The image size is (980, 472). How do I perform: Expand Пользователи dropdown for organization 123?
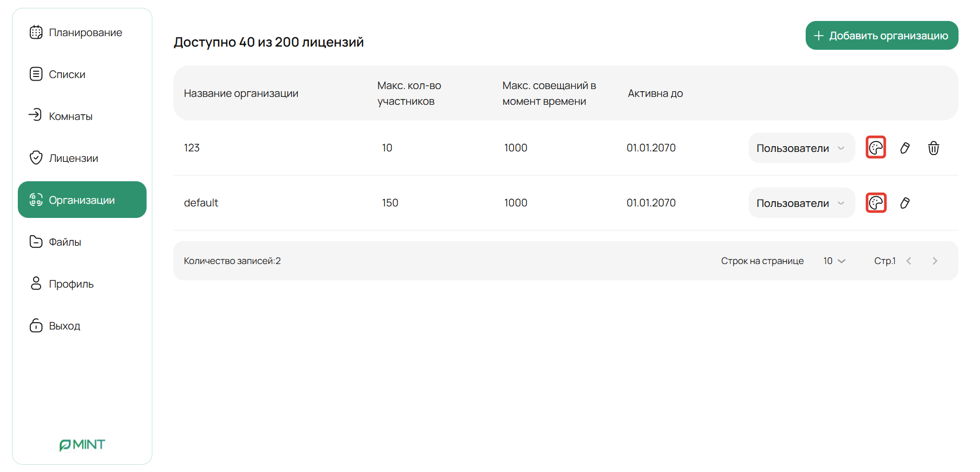pos(801,148)
